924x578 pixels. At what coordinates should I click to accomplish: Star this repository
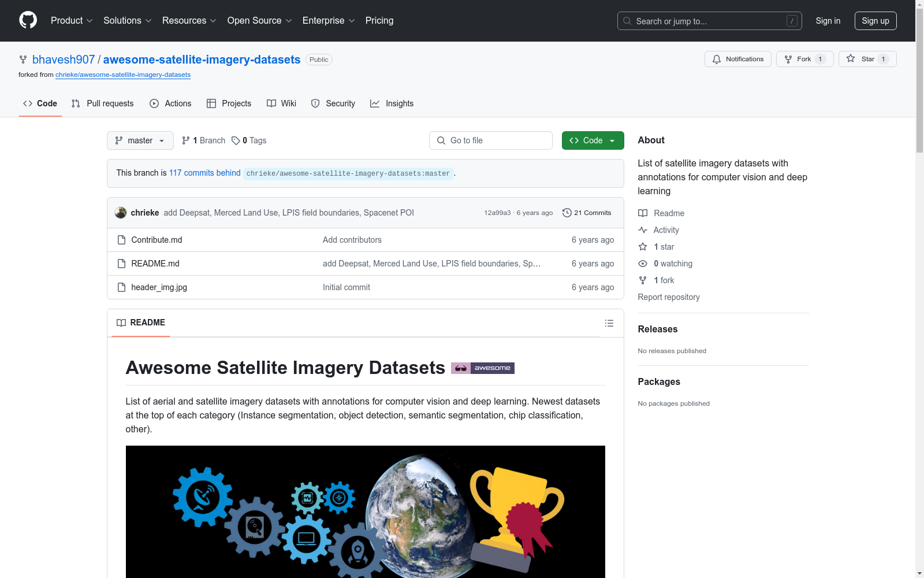(x=867, y=59)
